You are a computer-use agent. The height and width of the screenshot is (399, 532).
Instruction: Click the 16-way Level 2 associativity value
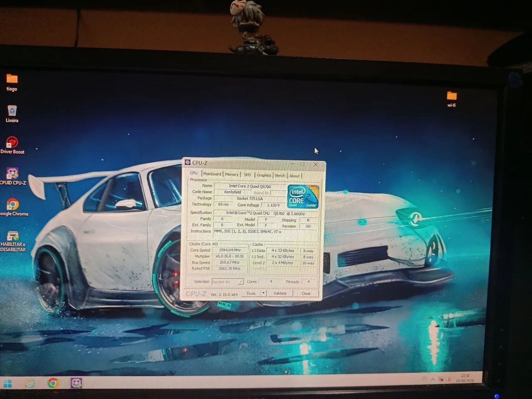(308, 263)
